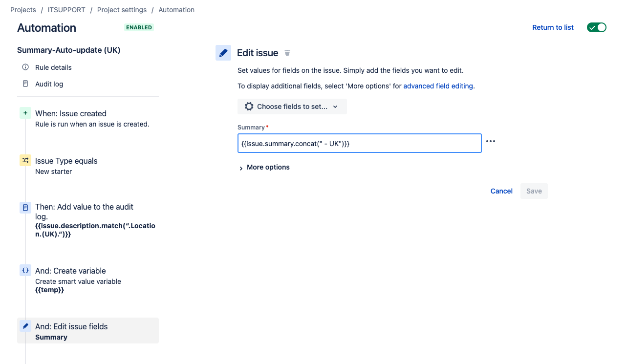Click the Cancel button
627x364 pixels.
501,191
